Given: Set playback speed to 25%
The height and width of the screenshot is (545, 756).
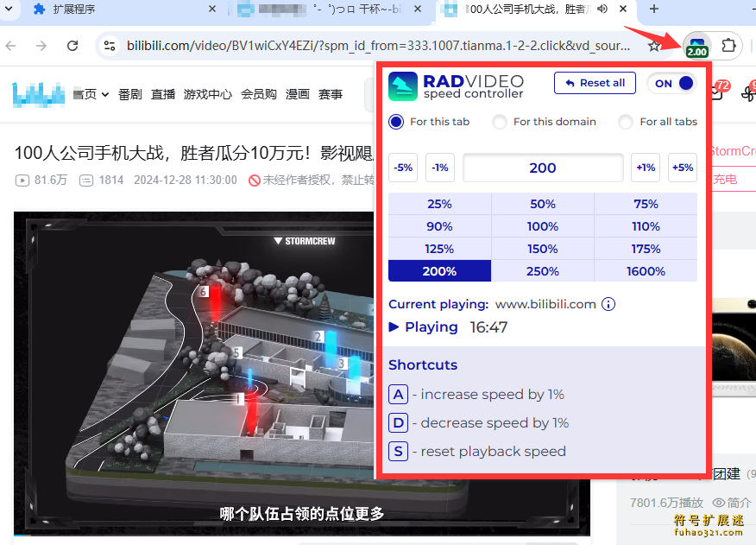Looking at the screenshot, I should 440,204.
